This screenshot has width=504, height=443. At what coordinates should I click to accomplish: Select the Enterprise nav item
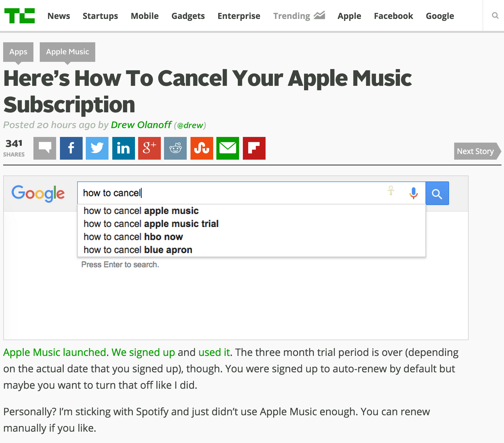tap(239, 16)
